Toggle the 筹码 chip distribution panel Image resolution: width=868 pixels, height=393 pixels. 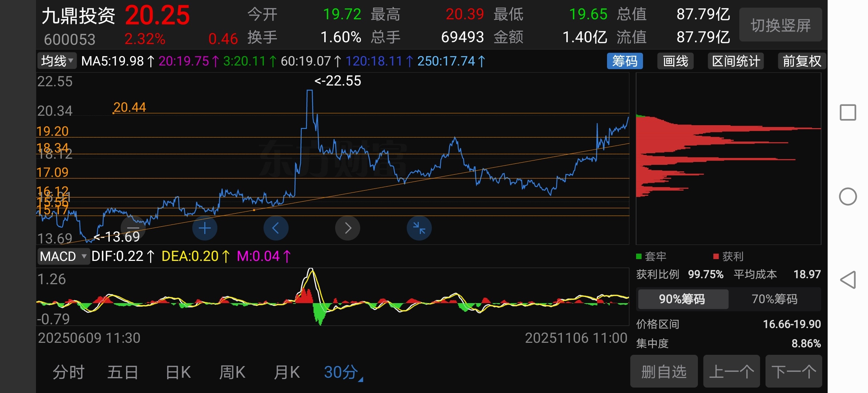pos(624,61)
